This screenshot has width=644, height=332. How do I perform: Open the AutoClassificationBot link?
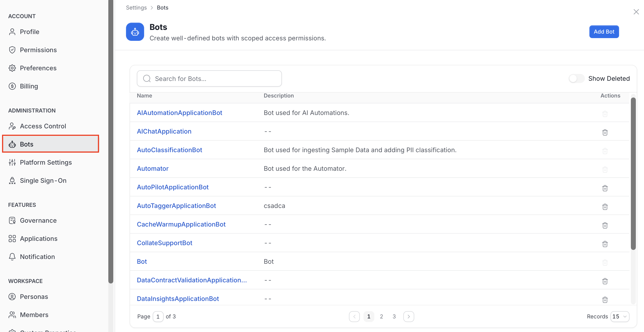(x=169, y=150)
